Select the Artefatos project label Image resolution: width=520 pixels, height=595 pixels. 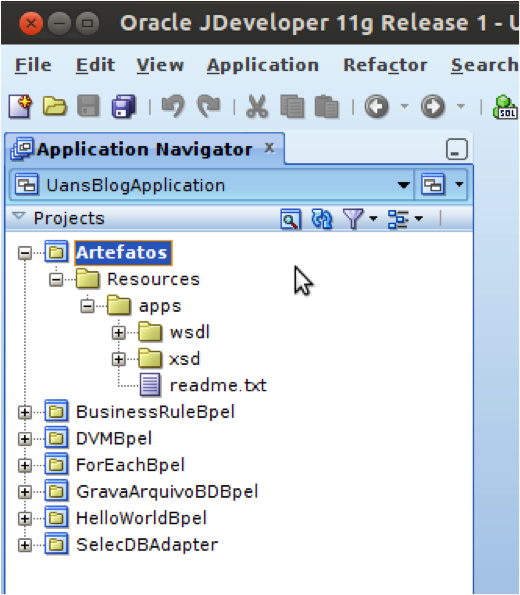point(123,253)
